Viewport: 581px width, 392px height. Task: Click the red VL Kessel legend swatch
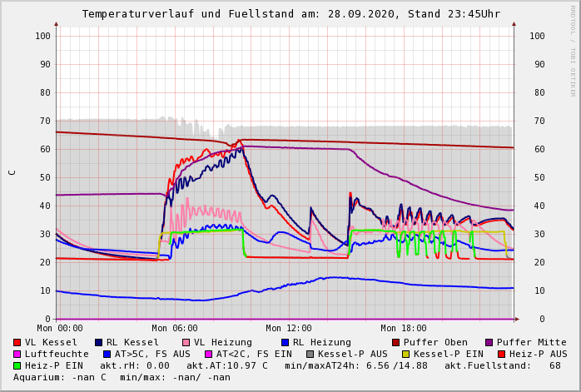pos(17,342)
